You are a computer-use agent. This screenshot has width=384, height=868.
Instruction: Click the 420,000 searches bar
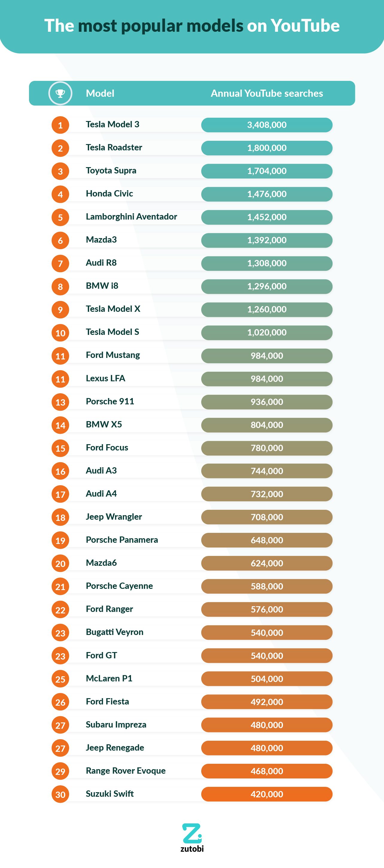click(266, 794)
